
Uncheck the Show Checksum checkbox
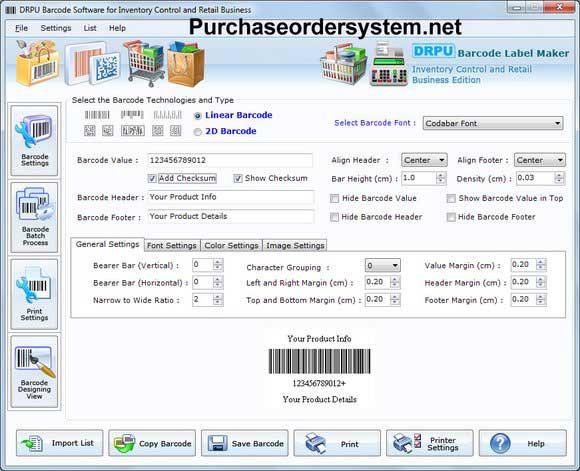click(x=238, y=179)
